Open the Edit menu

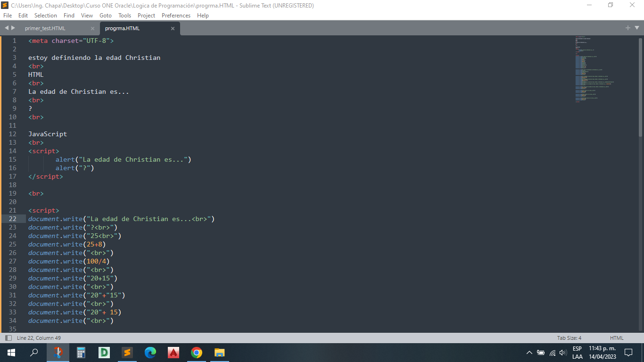(23, 16)
